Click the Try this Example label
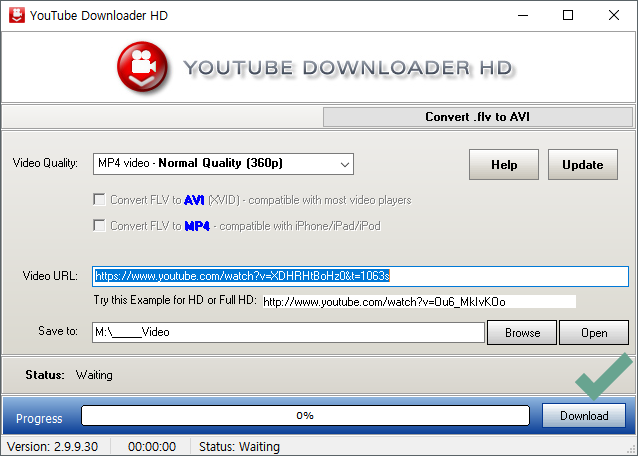 tap(175, 300)
